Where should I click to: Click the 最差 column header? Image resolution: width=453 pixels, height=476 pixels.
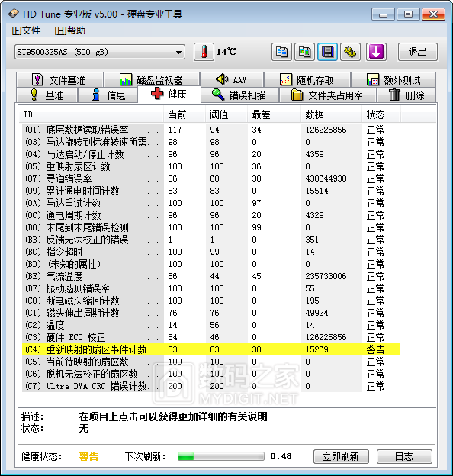(274, 114)
